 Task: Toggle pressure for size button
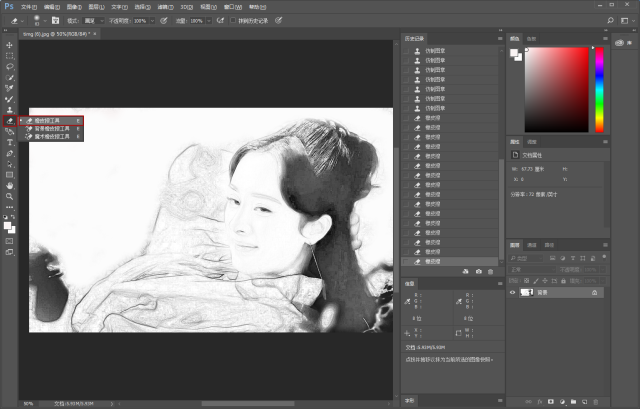pyautogui.click(x=279, y=20)
